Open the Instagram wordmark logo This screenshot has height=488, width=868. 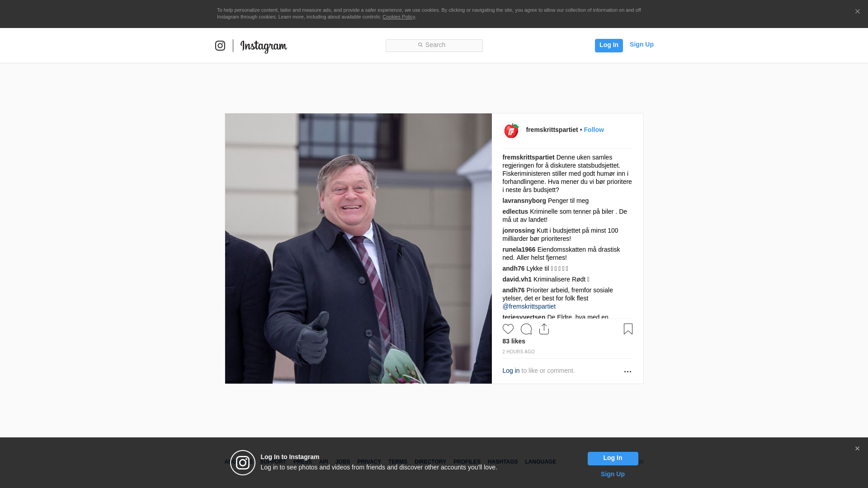(x=264, y=47)
